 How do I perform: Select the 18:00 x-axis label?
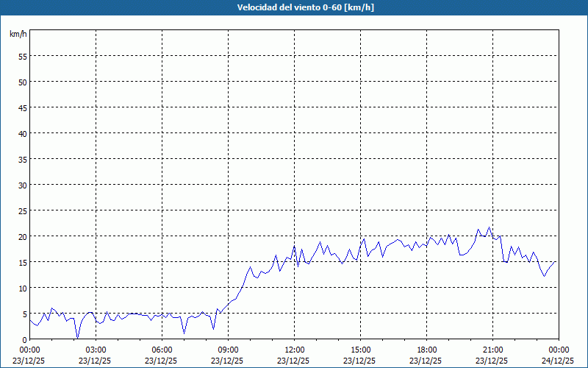(x=427, y=350)
